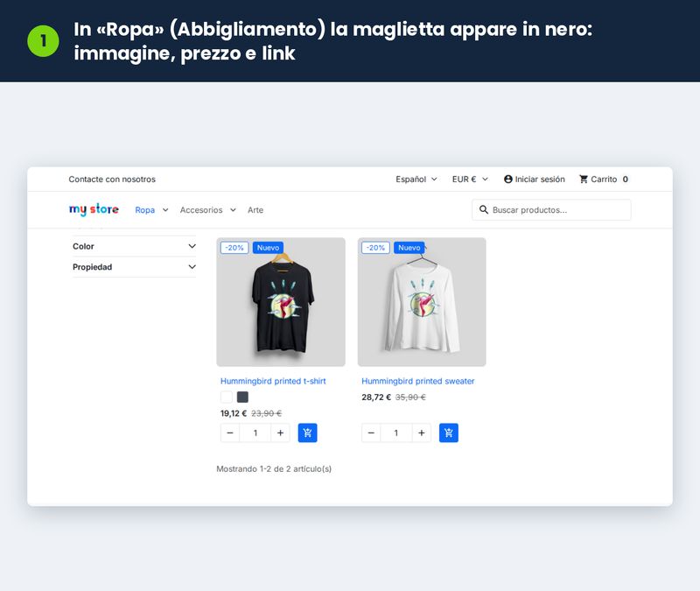Open the Accesorios category
This screenshot has width=700, height=591.
click(x=201, y=210)
